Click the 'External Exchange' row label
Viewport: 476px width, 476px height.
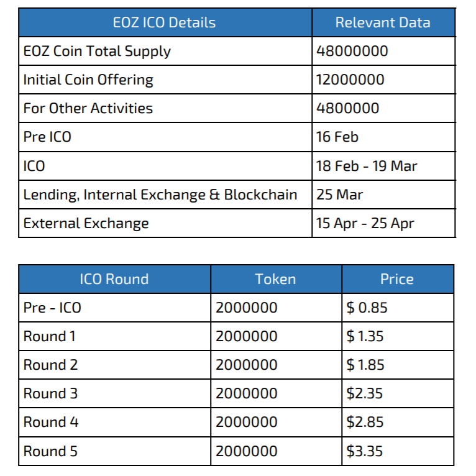click(x=86, y=224)
